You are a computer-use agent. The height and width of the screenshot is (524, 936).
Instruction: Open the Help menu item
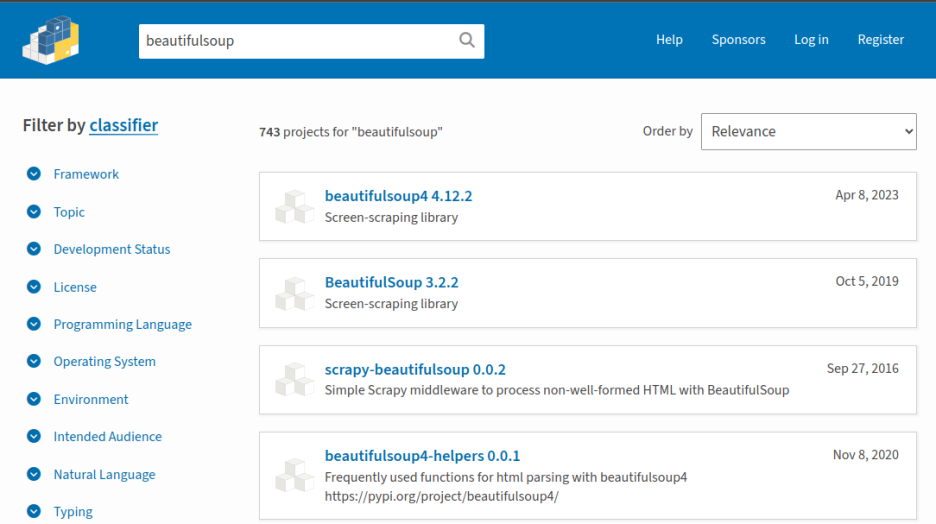pos(669,39)
